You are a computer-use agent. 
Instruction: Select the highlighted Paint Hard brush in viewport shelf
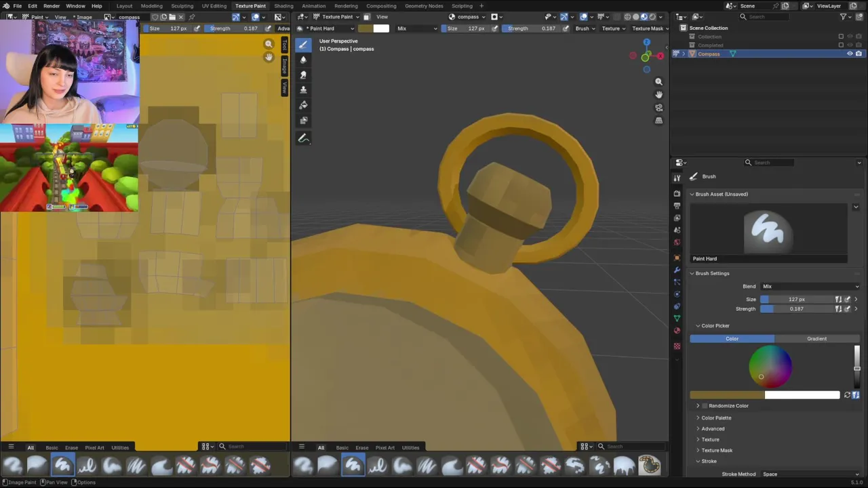click(x=353, y=465)
